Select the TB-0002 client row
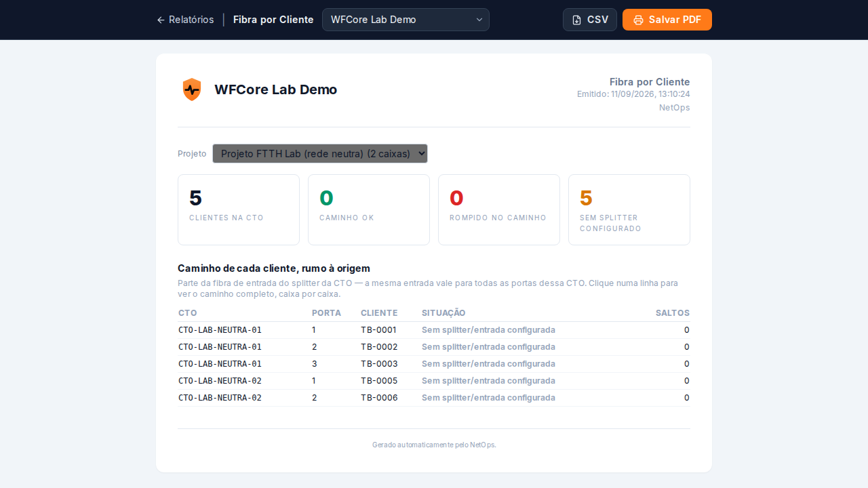868x488 pixels. (x=434, y=347)
